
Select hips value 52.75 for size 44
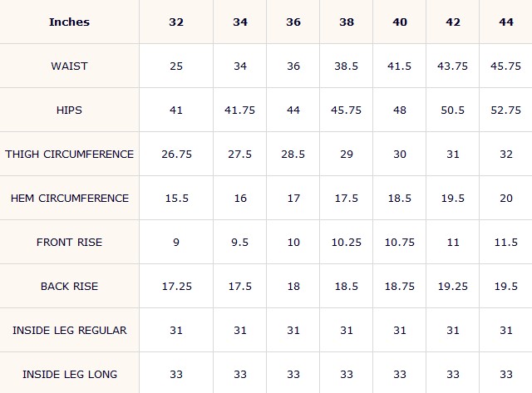click(x=506, y=110)
